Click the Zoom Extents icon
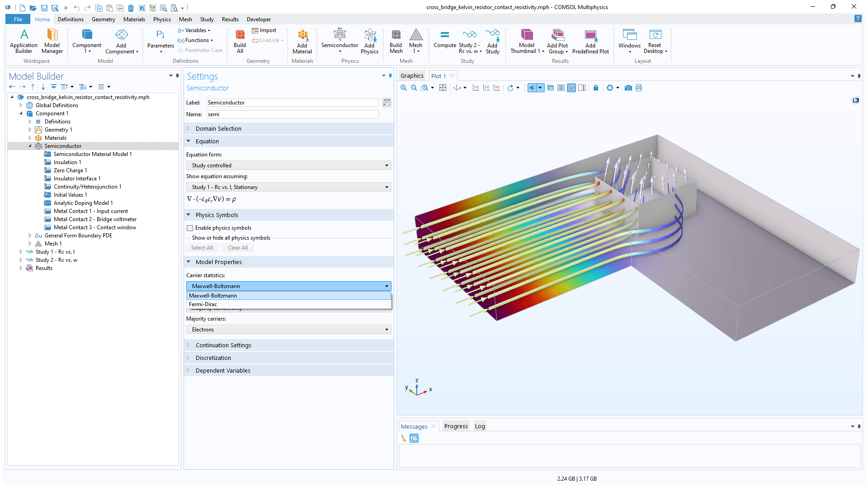This screenshot has width=868, height=487. coord(443,88)
